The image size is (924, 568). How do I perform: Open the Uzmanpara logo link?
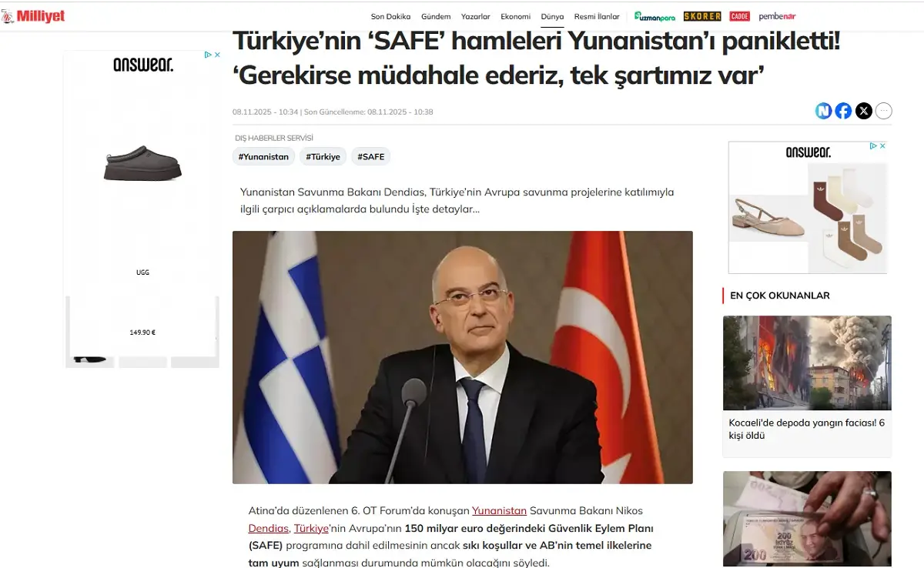[x=654, y=16]
